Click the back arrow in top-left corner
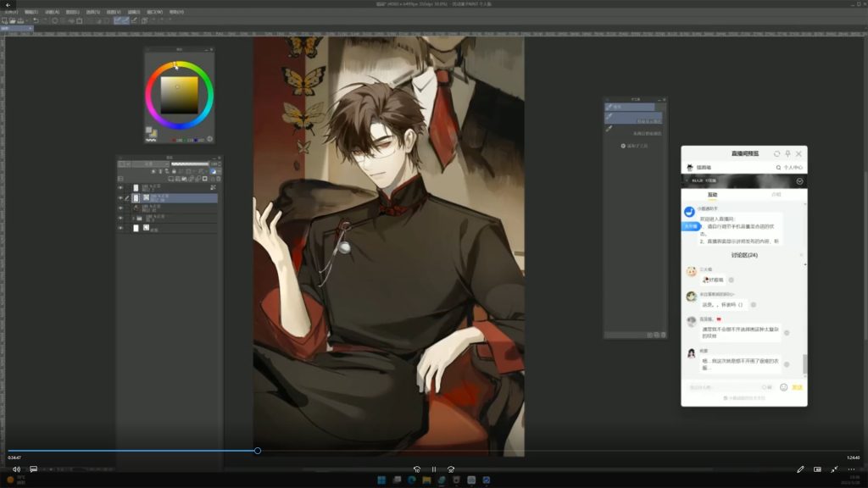The image size is (868, 488). (7, 5)
